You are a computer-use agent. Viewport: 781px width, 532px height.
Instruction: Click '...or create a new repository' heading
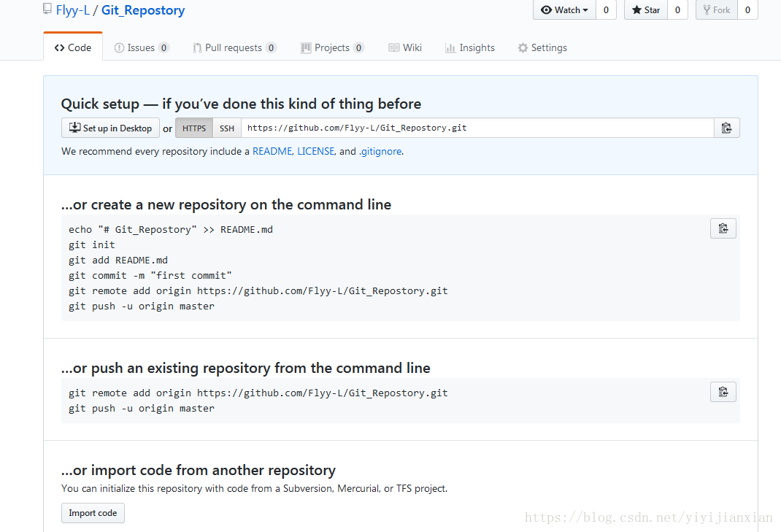226,205
